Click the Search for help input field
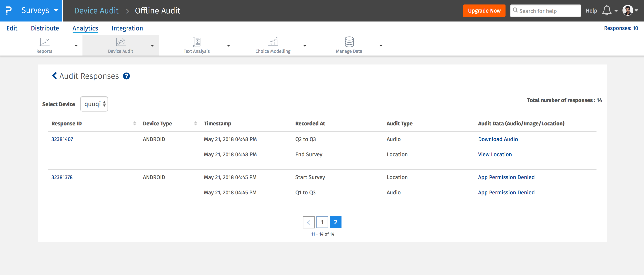644x275 pixels. pos(545,11)
